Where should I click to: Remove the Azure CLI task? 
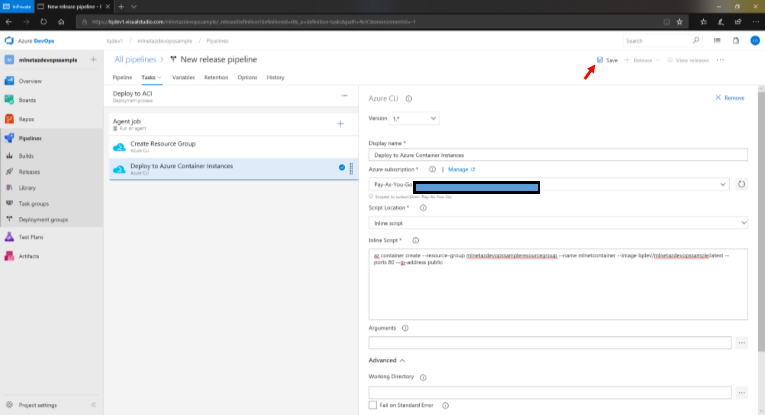(x=730, y=98)
